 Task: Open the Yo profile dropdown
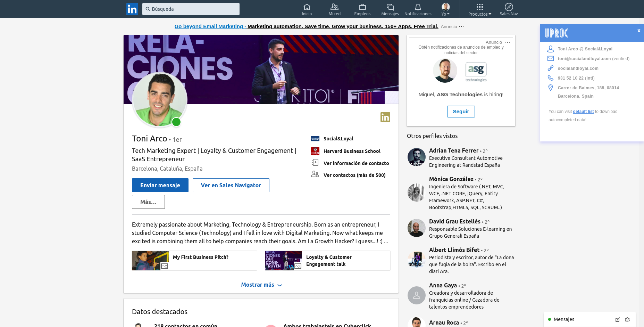pyautogui.click(x=446, y=9)
